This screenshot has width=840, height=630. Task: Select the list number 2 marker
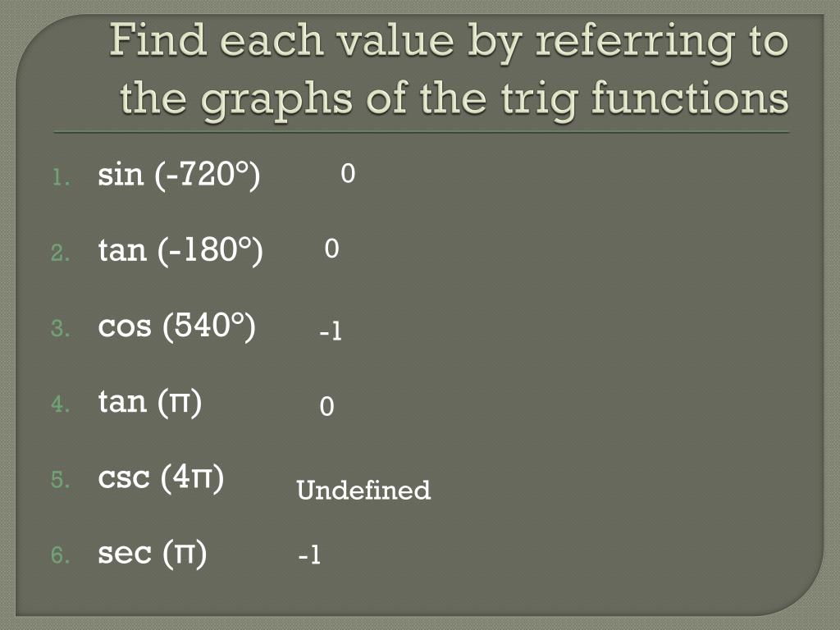click(59, 253)
